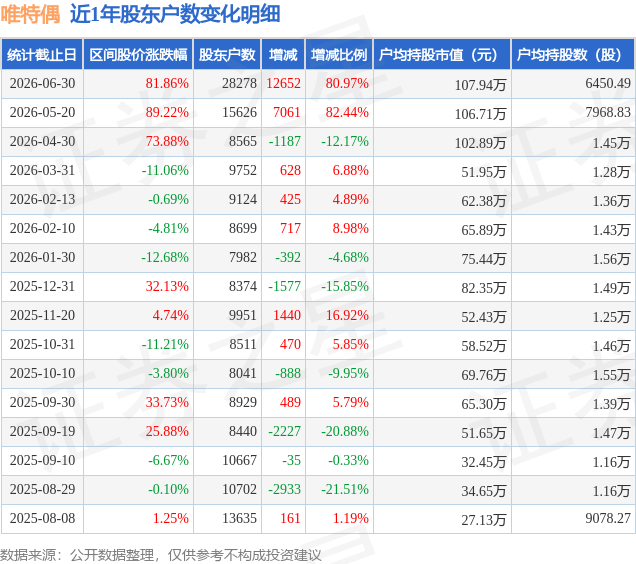
Task: Click the 81.86% price change cell
Action: [x=167, y=84]
